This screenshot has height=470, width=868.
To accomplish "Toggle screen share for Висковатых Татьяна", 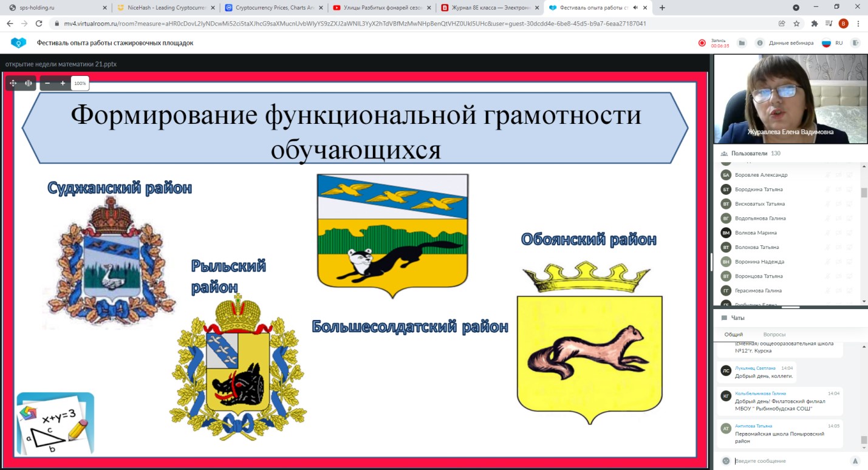I will tap(849, 204).
